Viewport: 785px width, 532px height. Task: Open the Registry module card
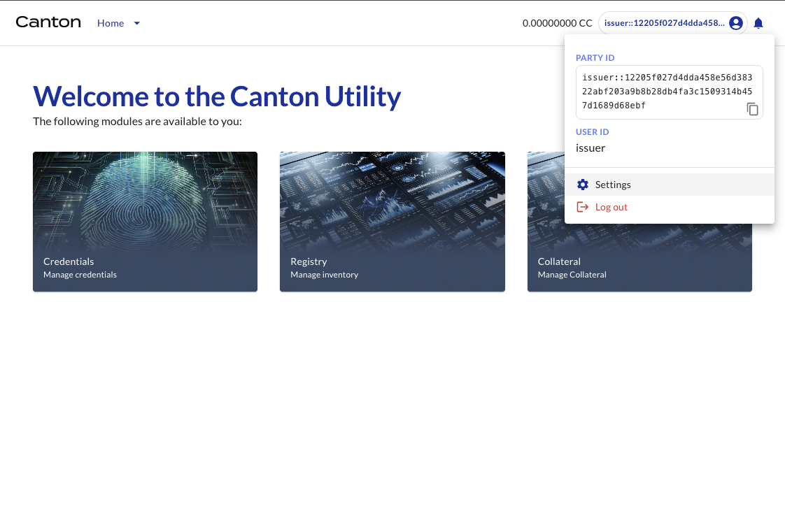coord(392,221)
